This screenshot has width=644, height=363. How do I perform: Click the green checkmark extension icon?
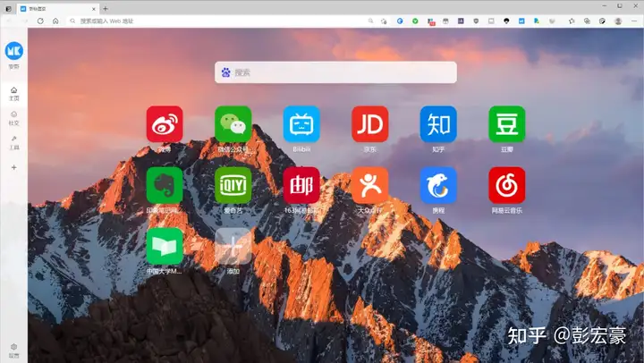[415, 21]
